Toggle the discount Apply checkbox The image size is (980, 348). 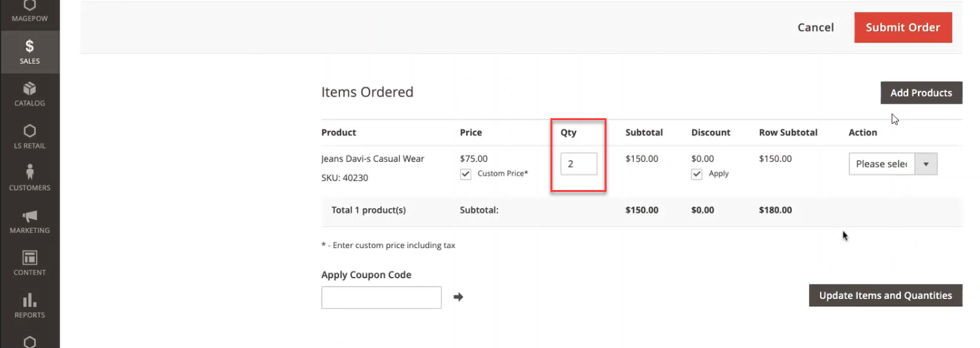697,174
